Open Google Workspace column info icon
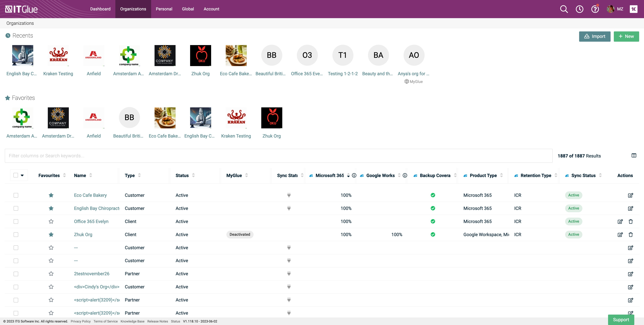Image resolution: width=644 pixels, height=325 pixels. pos(405,175)
